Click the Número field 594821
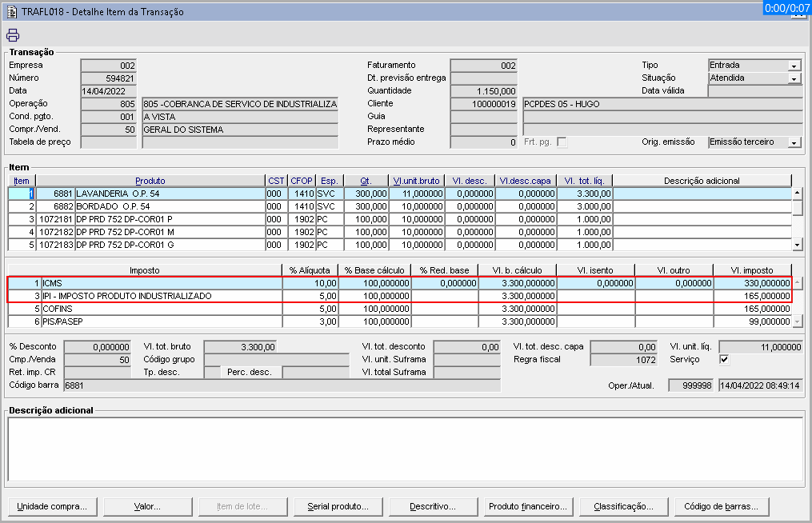The height and width of the screenshot is (523, 812). point(108,78)
